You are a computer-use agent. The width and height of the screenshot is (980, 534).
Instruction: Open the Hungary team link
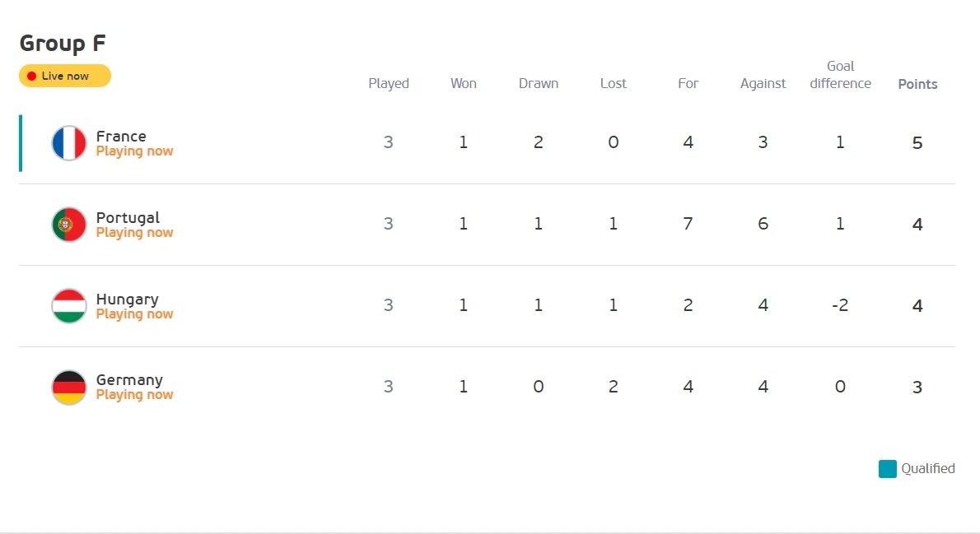pos(128,300)
